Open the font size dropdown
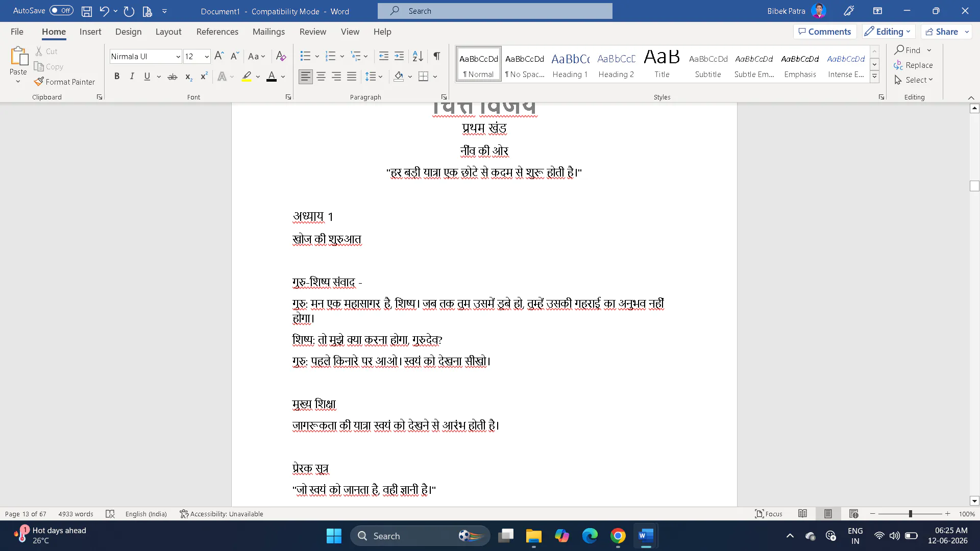 207,57
